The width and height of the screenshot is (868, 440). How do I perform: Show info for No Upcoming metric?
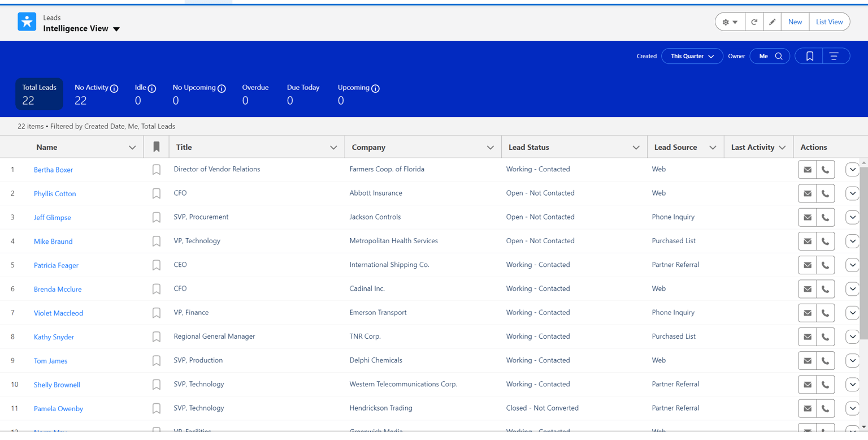(222, 88)
